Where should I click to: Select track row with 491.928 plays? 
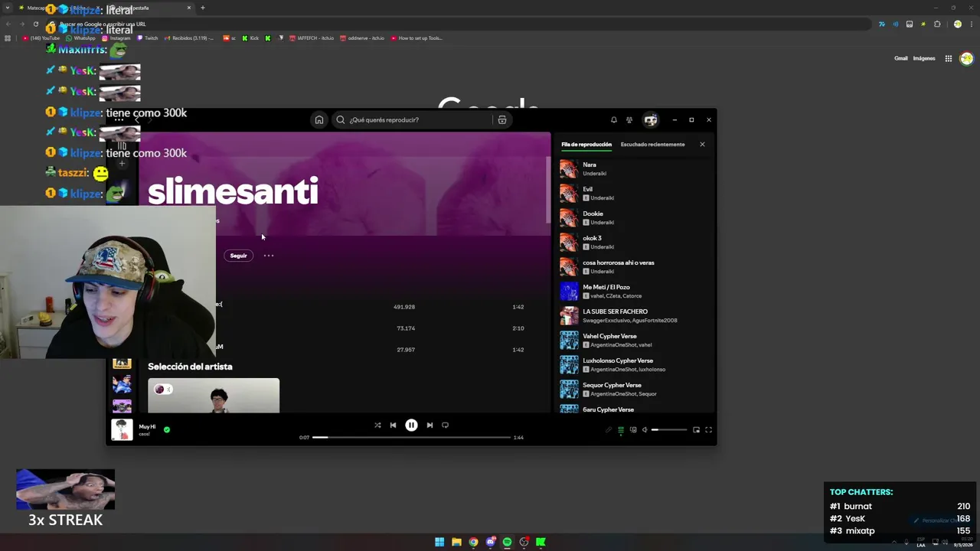click(345, 307)
